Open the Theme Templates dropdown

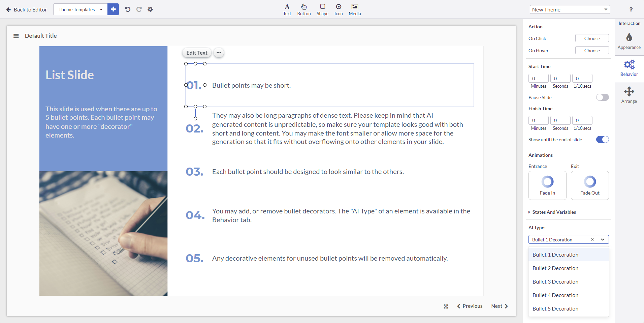tap(80, 9)
